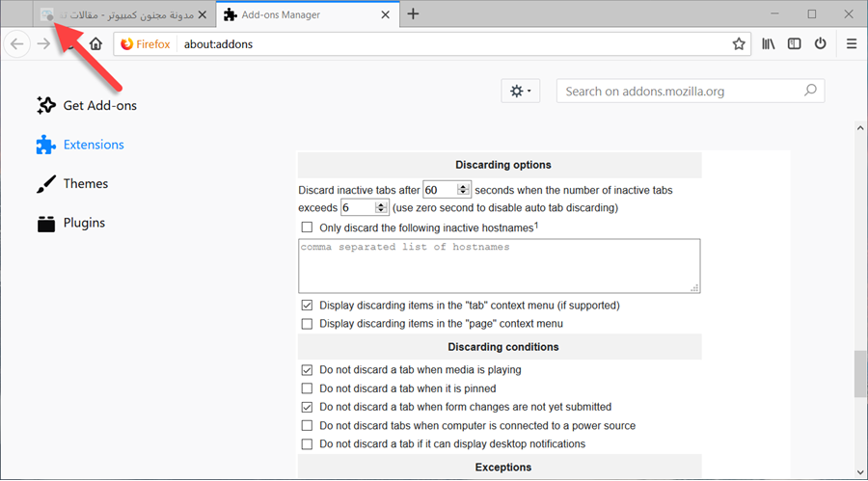This screenshot has height=481, width=868.
Task: Uncheck Display discarding items in tab context menu
Action: tap(307, 305)
